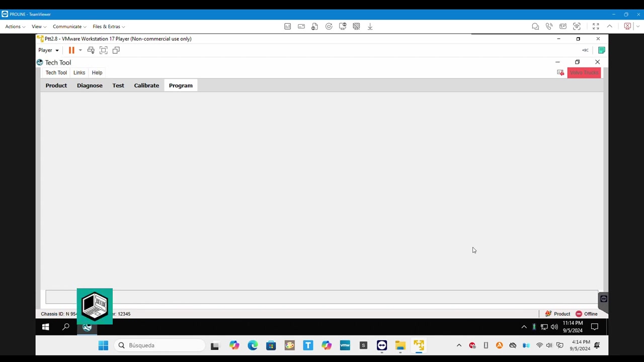
Task: Click the Offline status indicator
Action: point(586,314)
